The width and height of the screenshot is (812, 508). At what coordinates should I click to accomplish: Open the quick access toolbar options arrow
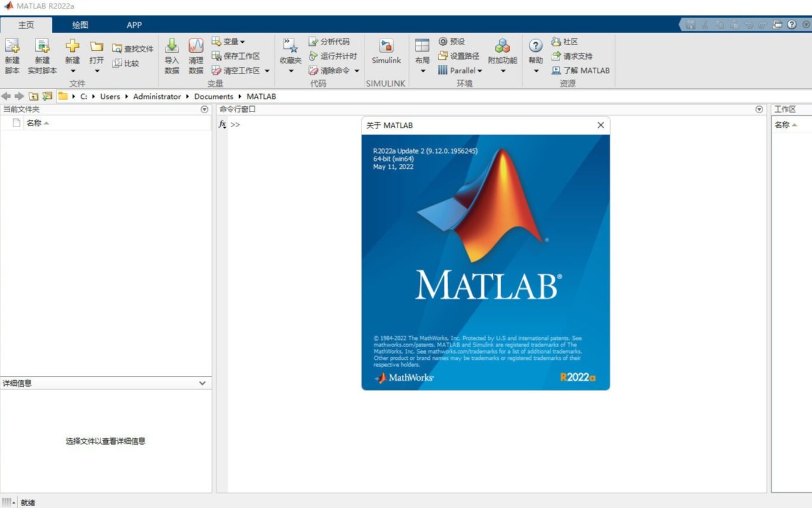(x=806, y=25)
